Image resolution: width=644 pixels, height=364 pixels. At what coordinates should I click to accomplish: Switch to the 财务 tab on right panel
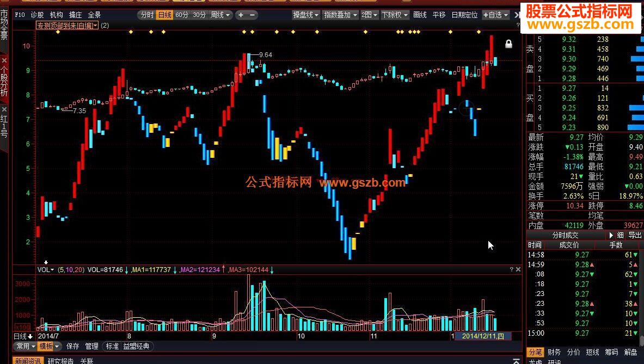point(554,353)
